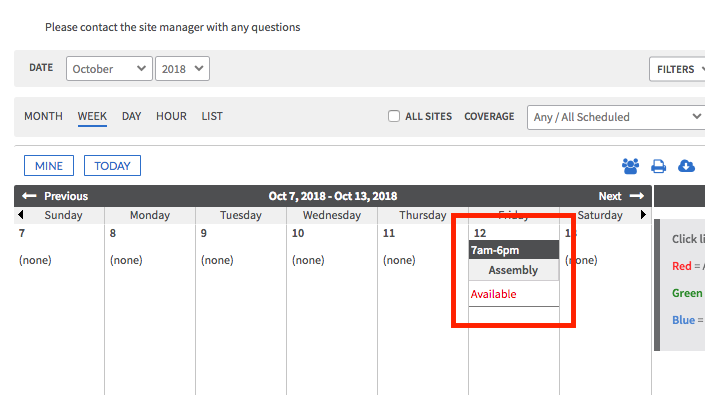Click small right triangle after Saturday

[643, 215]
